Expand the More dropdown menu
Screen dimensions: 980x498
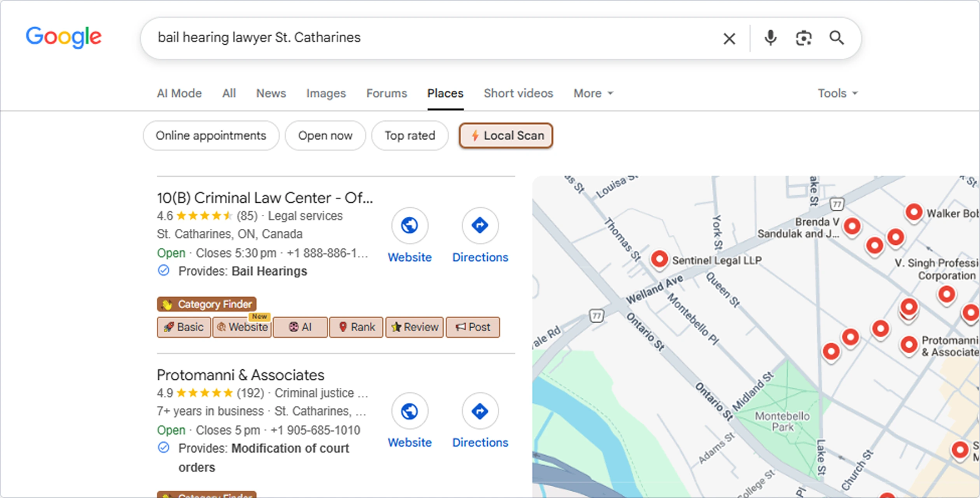593,93
